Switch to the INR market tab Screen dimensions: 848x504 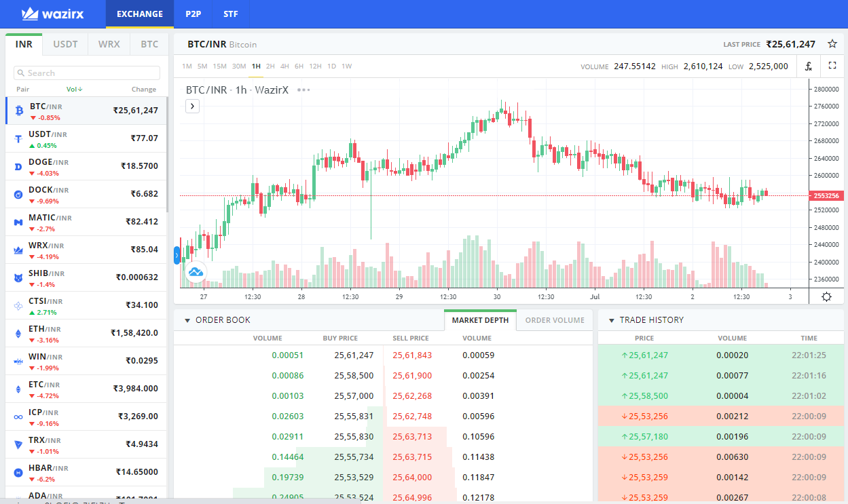24,44
